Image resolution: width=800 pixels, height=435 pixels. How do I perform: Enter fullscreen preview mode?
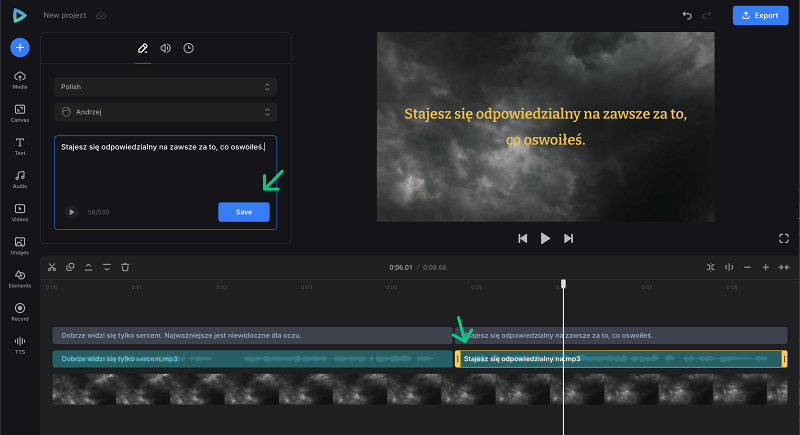(x=784, y=238)
